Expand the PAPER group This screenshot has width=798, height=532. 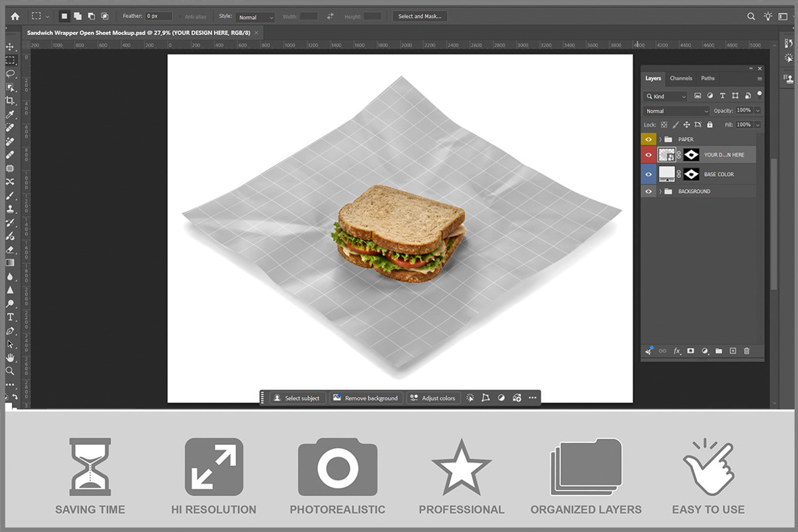(660, 140)
